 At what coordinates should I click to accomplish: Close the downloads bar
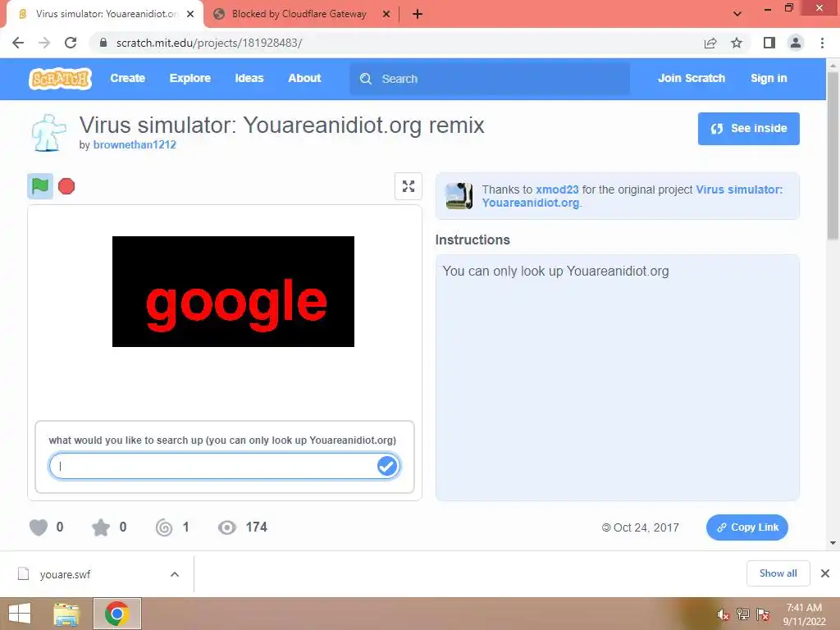click(x=825, y=573)
